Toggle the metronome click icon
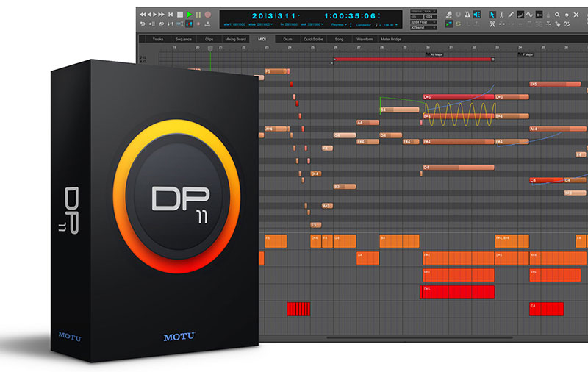588x372 pixels. [467, 15]
